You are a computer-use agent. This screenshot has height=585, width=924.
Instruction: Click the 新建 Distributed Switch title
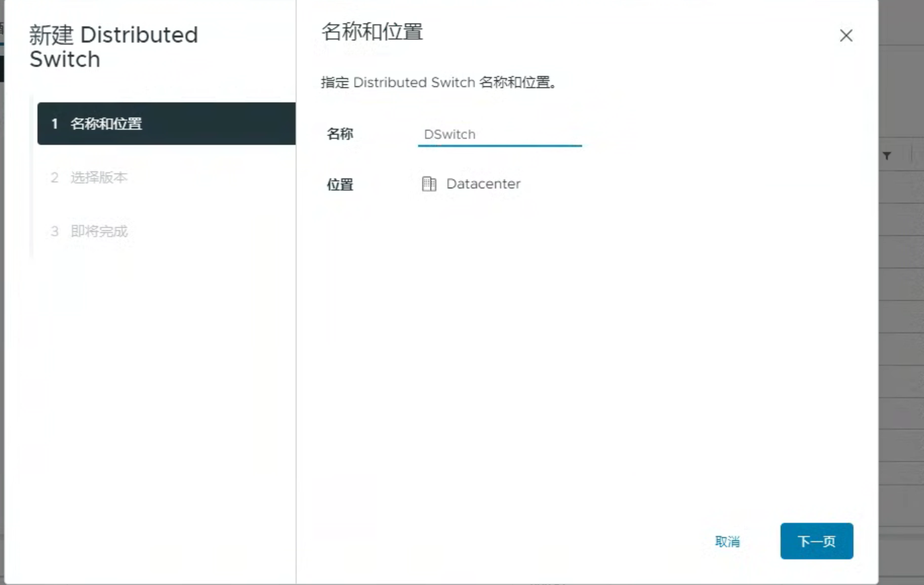[113, 47]
